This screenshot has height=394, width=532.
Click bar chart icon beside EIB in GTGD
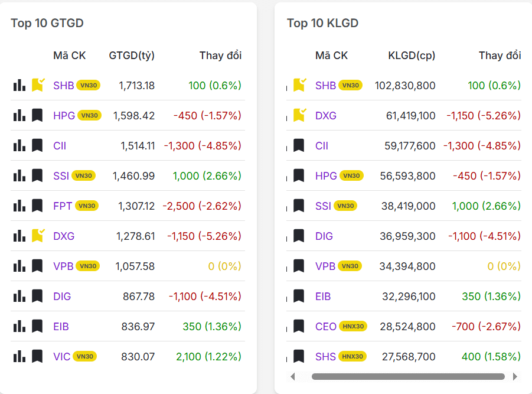click(x=19, y=326)
